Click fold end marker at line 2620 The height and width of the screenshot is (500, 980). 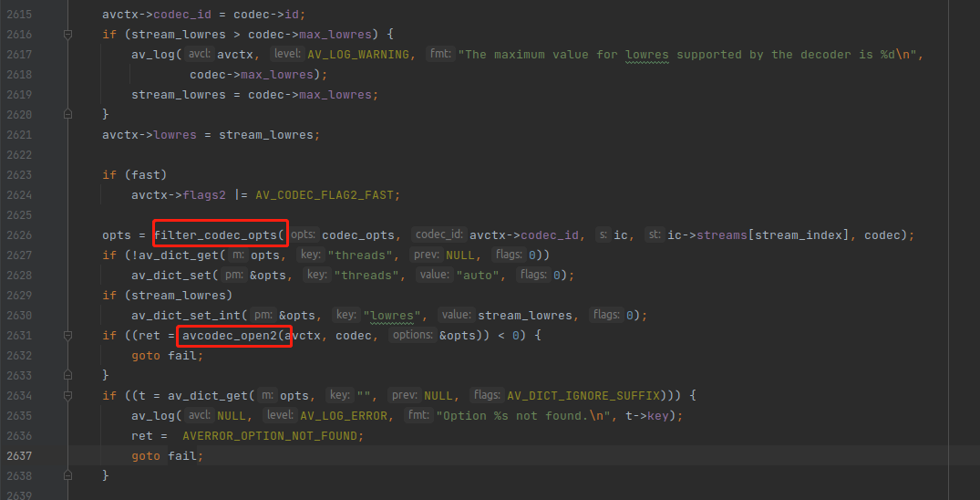[x=67, y=115]
